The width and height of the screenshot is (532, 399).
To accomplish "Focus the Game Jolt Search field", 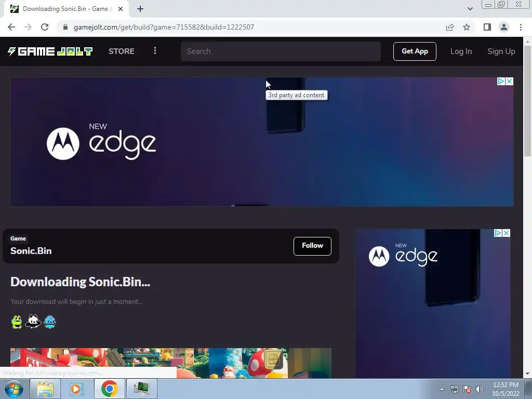I will 281,51.
